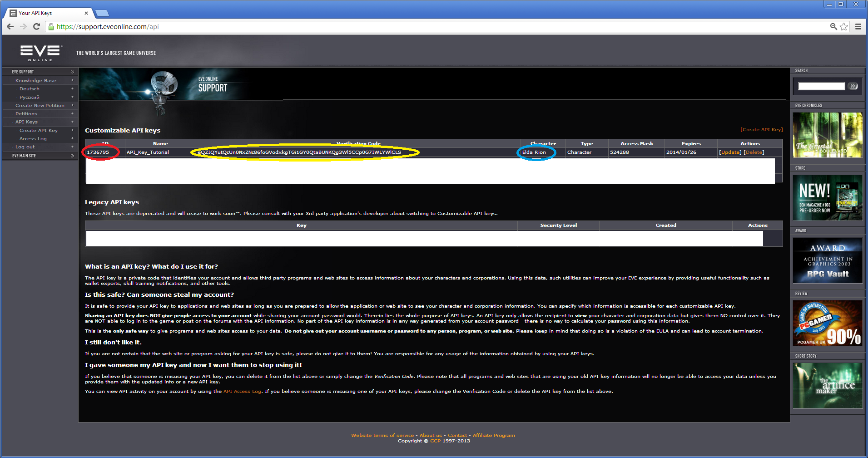Click Delete for API_Key_Tutorial
Screen dimensions: 868x461
coord(754,152)
